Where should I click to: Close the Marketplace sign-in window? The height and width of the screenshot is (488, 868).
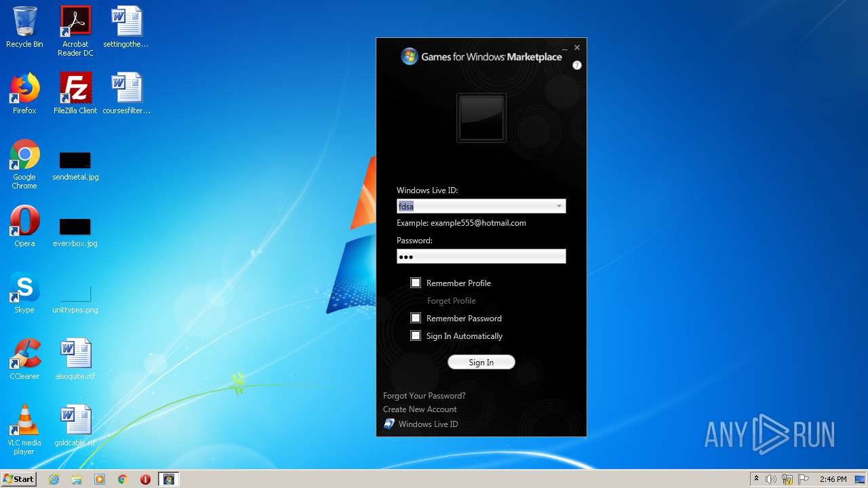pyautogui.click(x=577, y=47)
